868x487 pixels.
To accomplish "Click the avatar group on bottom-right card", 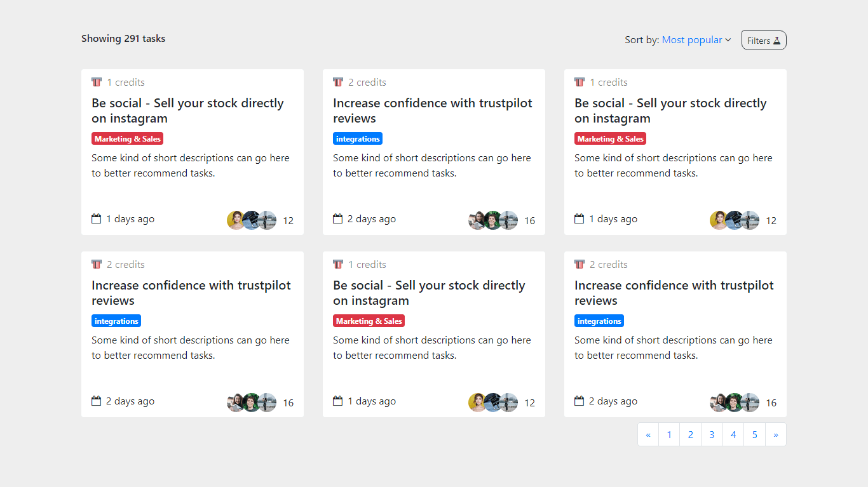I will [734, 401].
